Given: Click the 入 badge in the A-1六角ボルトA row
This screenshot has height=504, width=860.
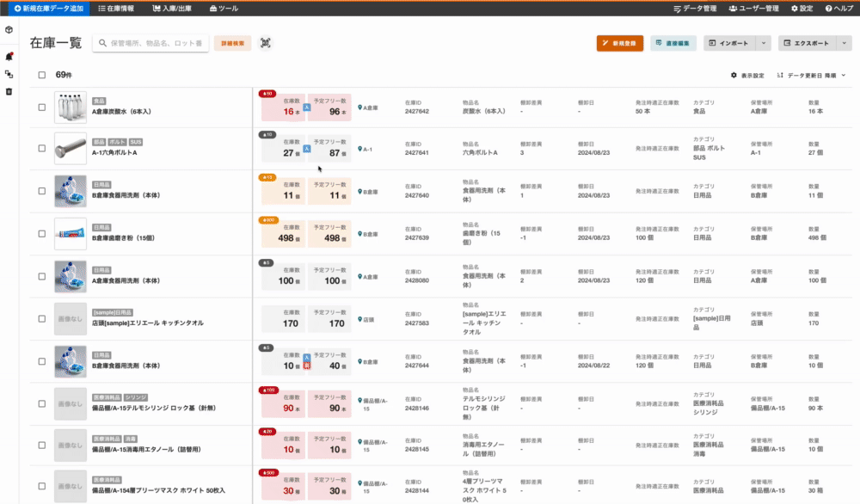Looking at the screenshot, I should pyautogui.click(x=307, y=149).
